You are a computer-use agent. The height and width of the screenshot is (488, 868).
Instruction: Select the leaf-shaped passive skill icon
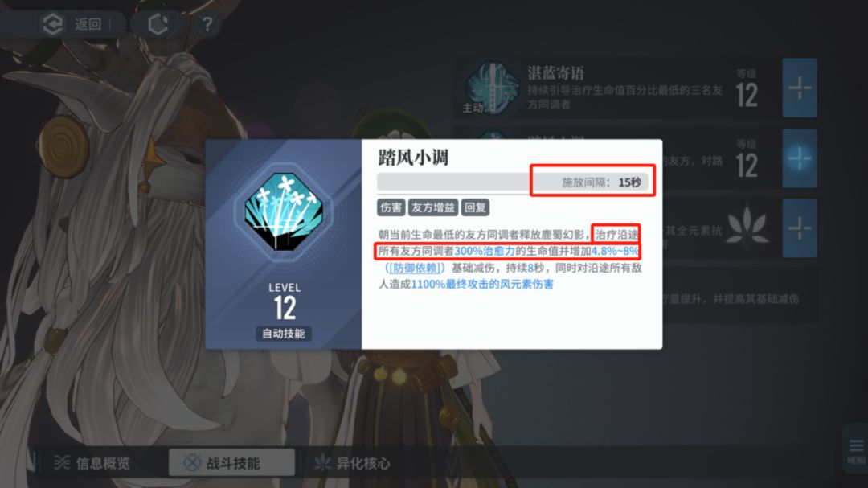747,227
